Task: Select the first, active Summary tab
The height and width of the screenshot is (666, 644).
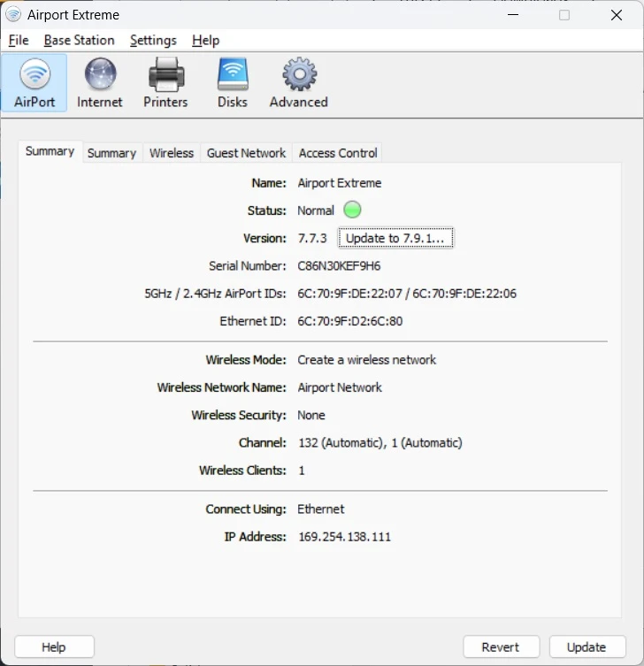Action: tap(50, 151)
